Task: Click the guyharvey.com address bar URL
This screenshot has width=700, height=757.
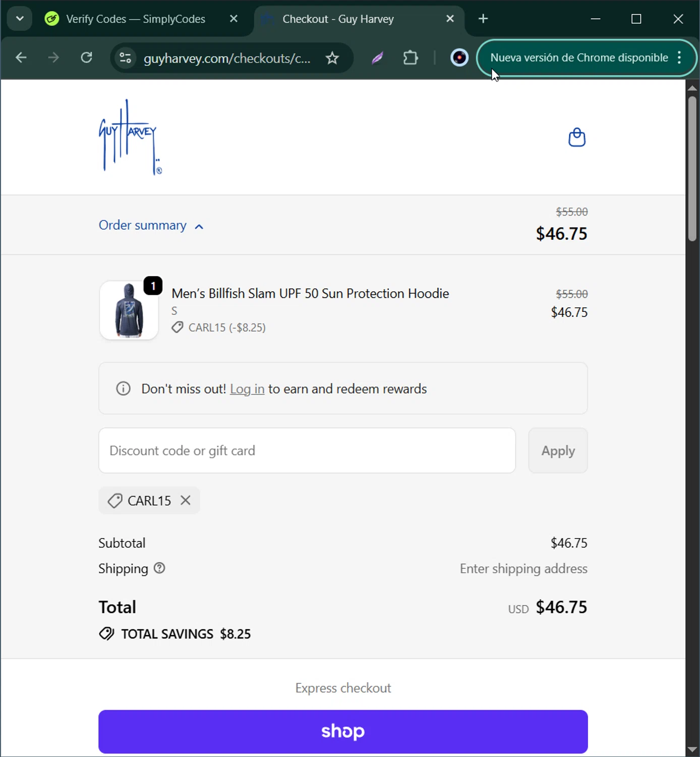Action: [227, 59]
